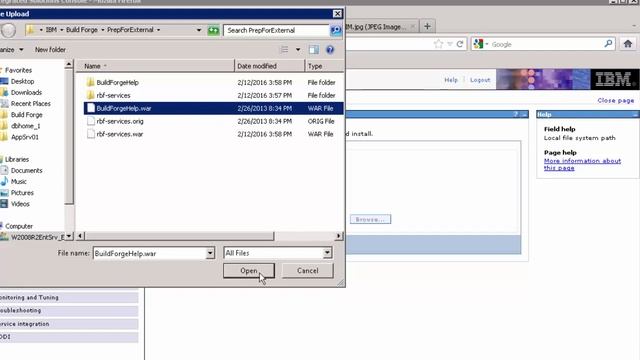Toggle the preview pane icon
This screenshot has width=640, height=360.
313,50
